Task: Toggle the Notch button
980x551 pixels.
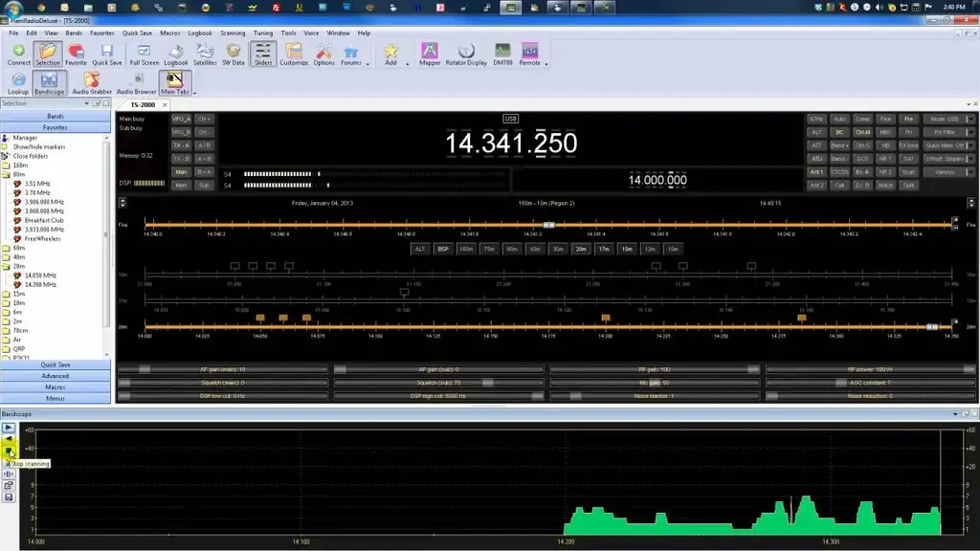Action: (x=885, y=186)
